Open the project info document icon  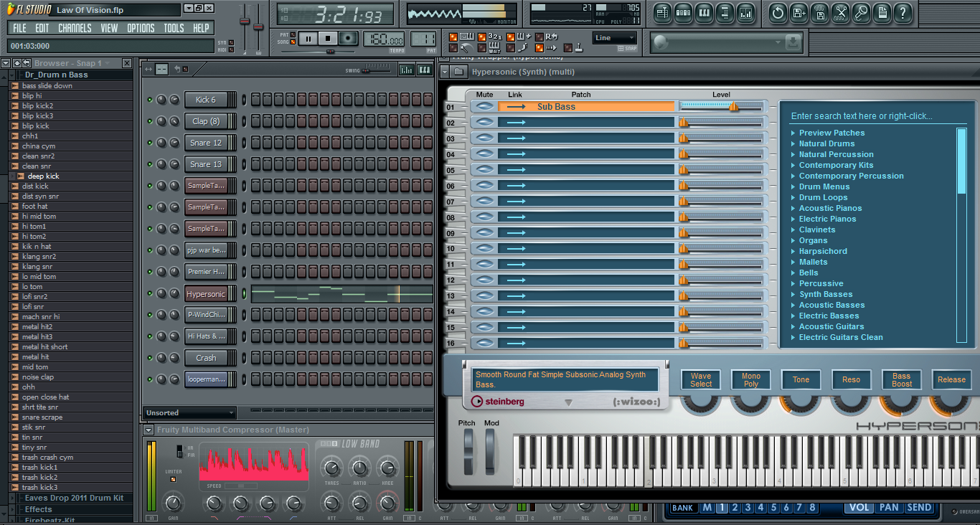tap(882, 12)
